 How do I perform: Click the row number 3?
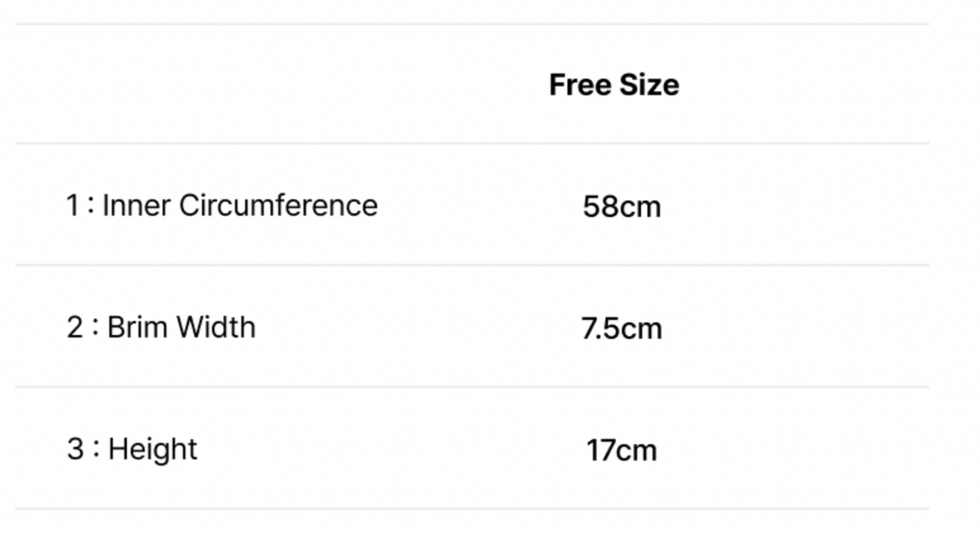[75, 450]
